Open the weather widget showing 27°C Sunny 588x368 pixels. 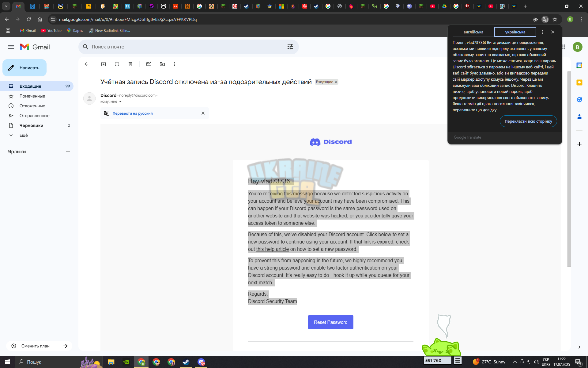(489, 362)
